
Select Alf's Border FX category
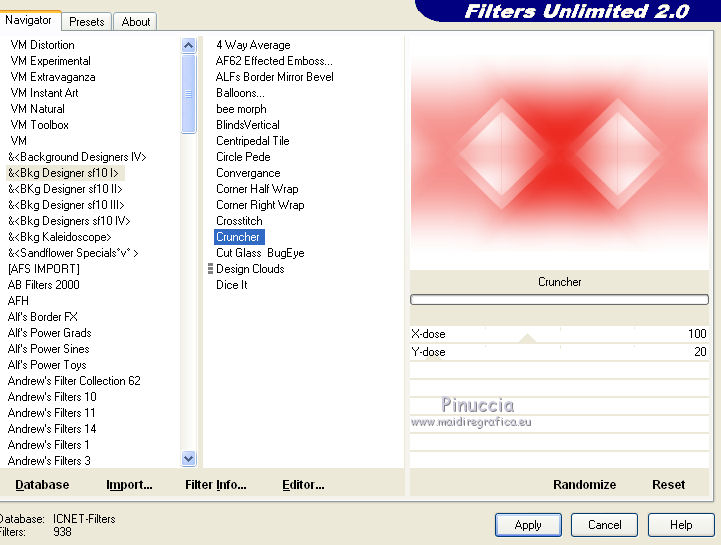point(43,317)
